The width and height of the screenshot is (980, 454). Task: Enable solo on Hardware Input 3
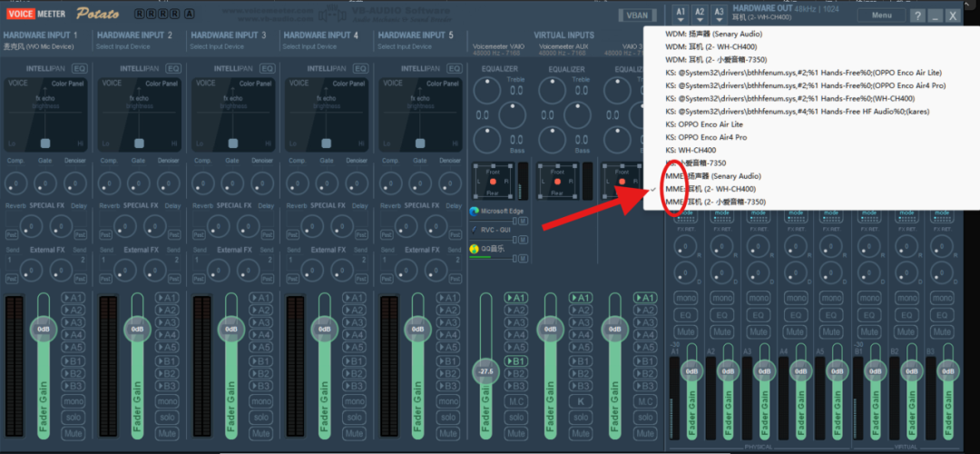(260, 418)
